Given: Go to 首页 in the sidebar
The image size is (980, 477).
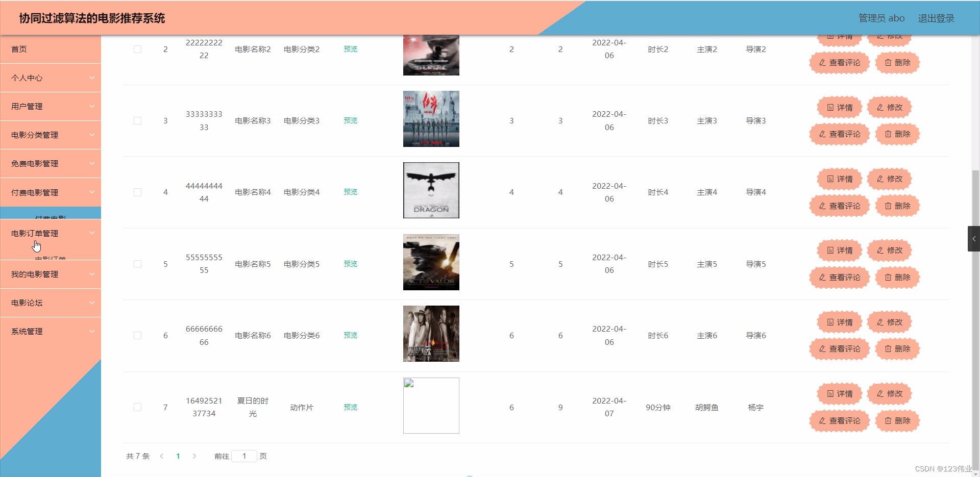Looking at the screenshot, I should click(x=51, y=49).
